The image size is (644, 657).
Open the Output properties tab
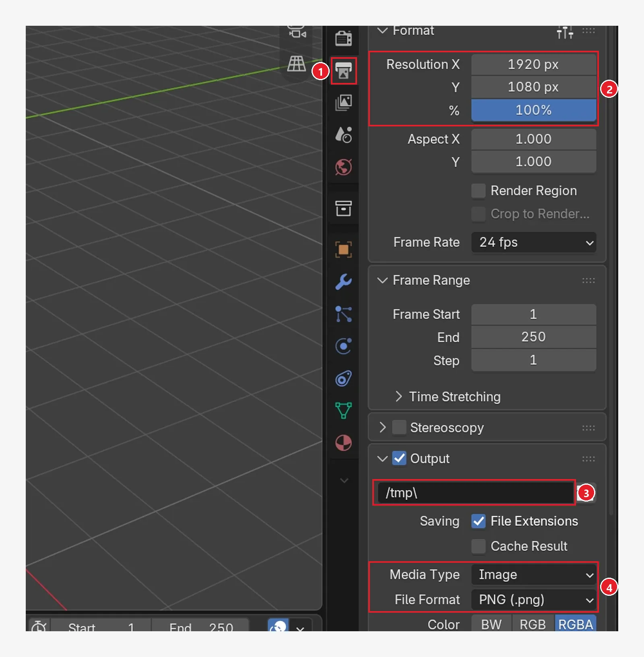pos(343,71)
